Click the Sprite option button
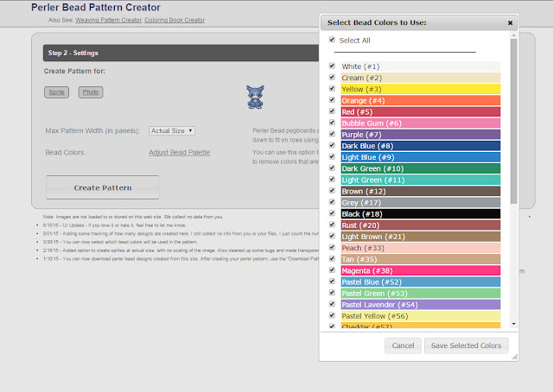This screenshot has height=392, width=553. click(56, 92)
